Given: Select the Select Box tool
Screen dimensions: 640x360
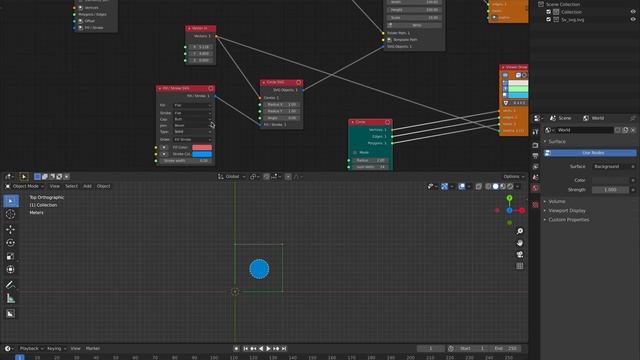Looking at the screenshot, I should [x=11, y=201].
